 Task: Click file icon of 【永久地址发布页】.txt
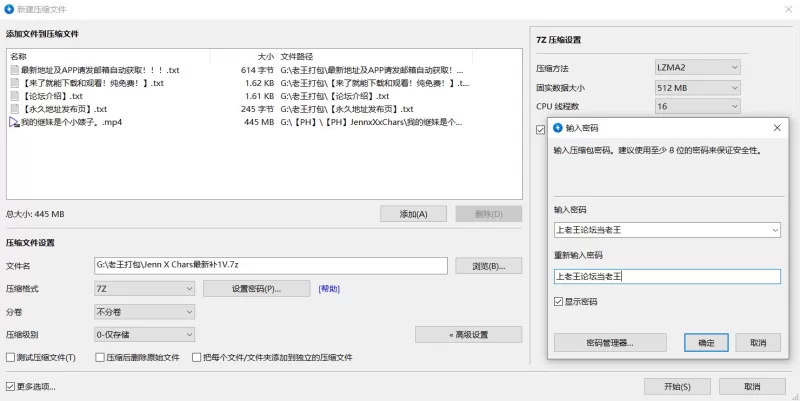(x=14, y=109)
